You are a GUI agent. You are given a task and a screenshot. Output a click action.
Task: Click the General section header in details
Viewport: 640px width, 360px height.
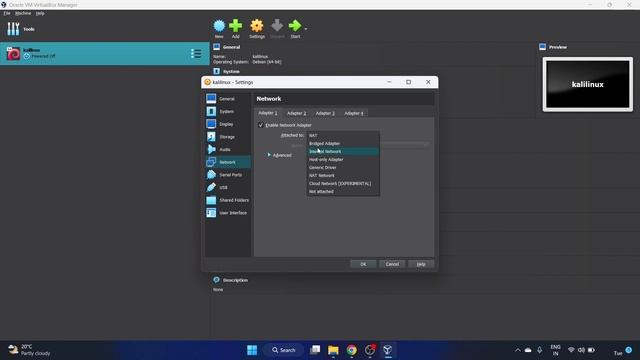pos(231,47)
